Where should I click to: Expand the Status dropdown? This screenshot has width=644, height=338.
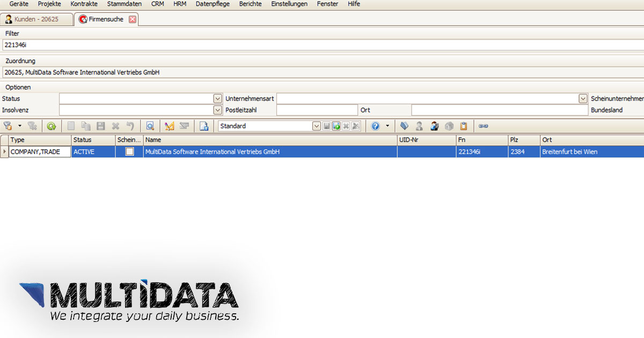click(217, 99)
